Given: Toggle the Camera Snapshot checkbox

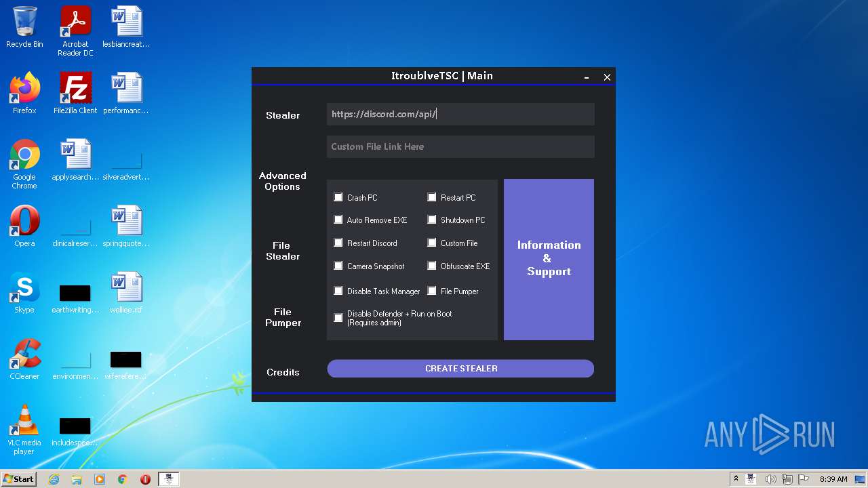Looking at the screenshot, I should [x=338, y=266].
